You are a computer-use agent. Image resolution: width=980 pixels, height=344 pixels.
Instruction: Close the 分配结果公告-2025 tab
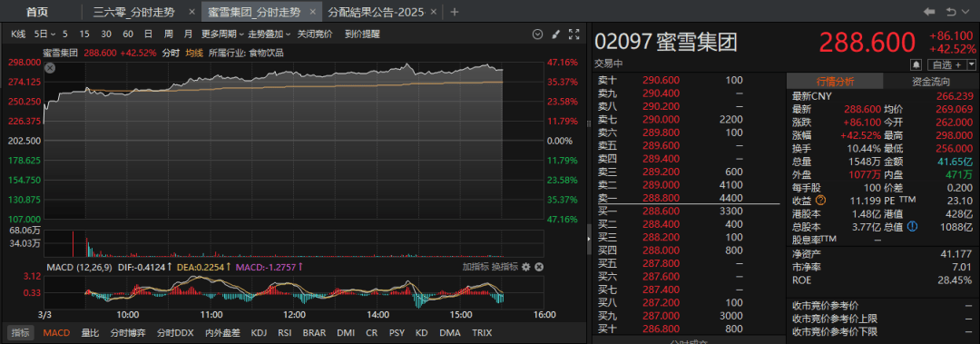click(433, 12)
